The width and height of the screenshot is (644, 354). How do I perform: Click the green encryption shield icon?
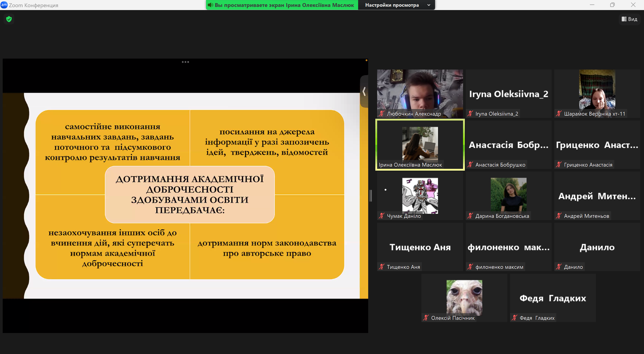(x=9, y=19)
